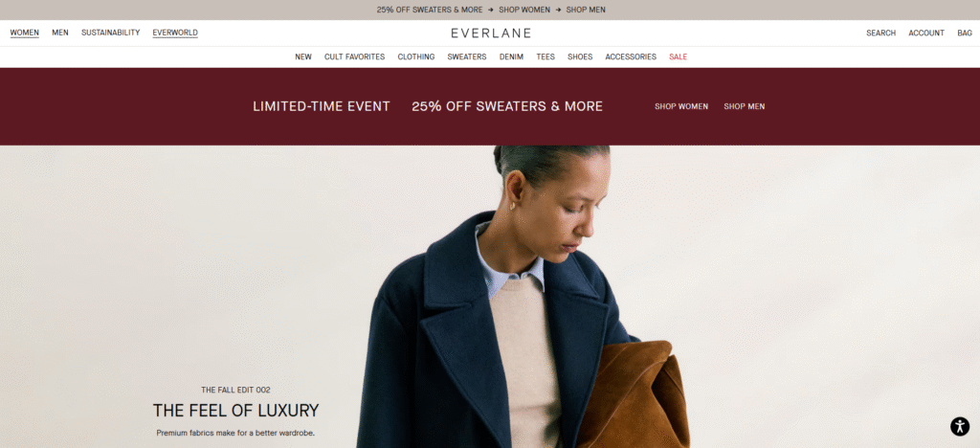Open the shopping Bag
This screenshot has width=980, height=448.
pyautogui.click(x=965, y=34)
